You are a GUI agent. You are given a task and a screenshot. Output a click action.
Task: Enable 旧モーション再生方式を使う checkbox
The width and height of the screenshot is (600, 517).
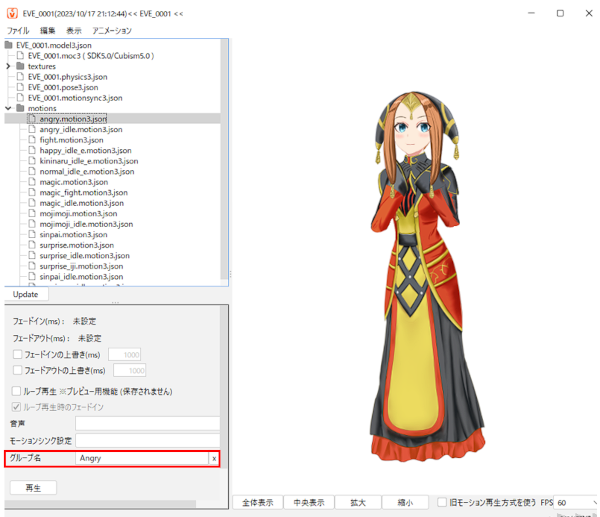click(x=442, y=502)
